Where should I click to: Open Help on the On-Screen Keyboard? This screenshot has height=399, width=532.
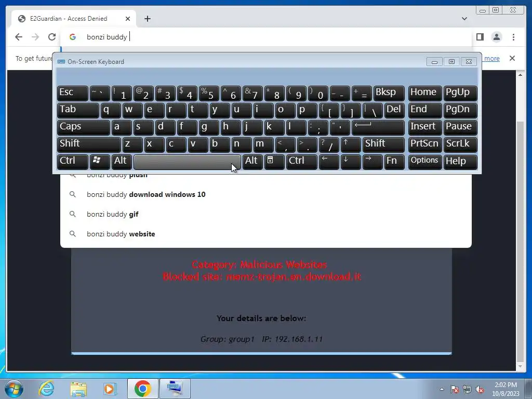pos(460,162)
